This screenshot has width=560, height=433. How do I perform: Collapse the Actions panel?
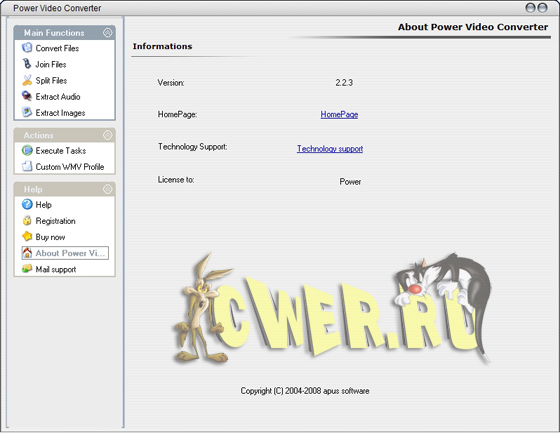[108, 135]
